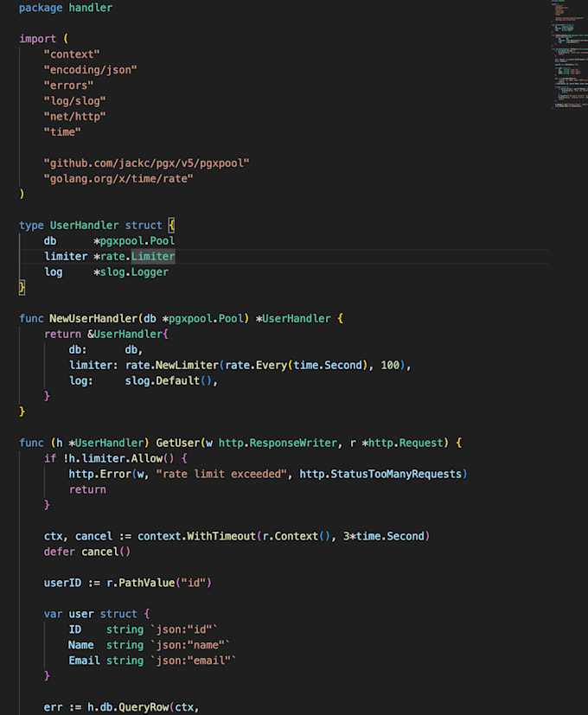Click the "defer cancel()" line
The width and height of the screenshot is (588, 715).
click(x=87, y=552)
